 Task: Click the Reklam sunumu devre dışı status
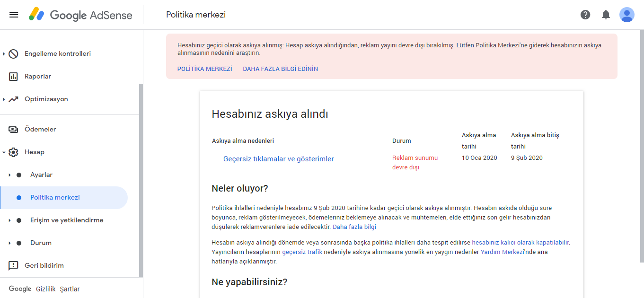(x=415, y=162)
